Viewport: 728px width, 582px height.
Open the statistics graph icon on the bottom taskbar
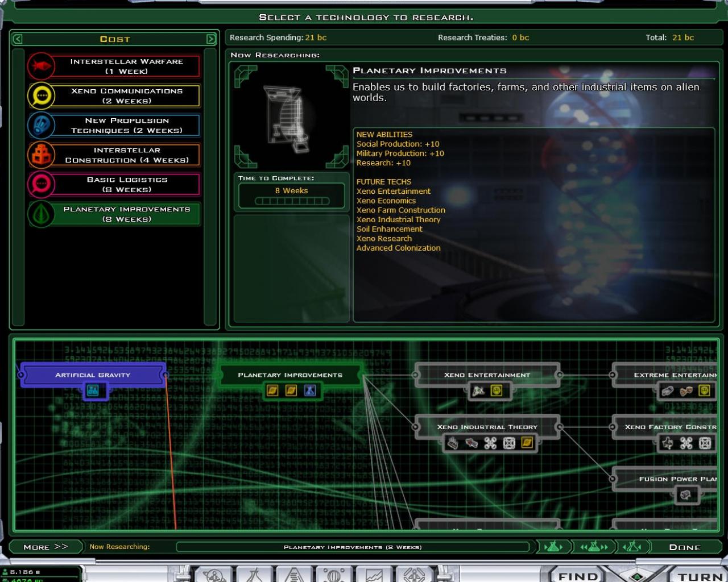pos(374,576)
